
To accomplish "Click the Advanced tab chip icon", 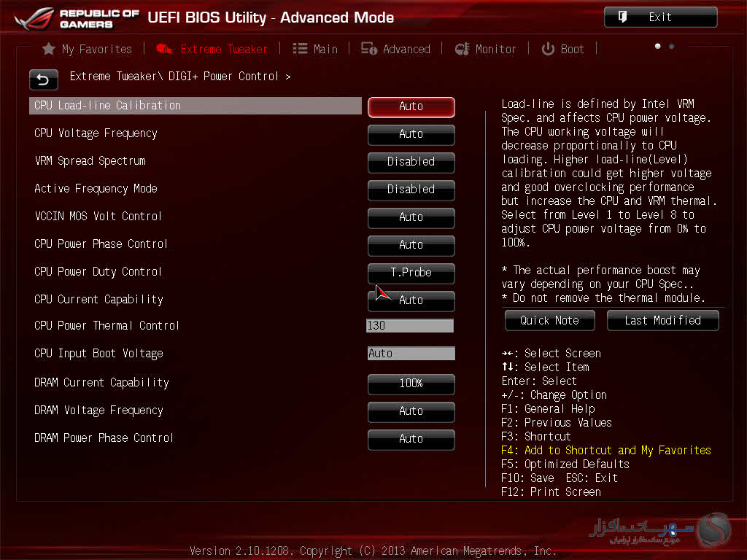I will 369,49.
